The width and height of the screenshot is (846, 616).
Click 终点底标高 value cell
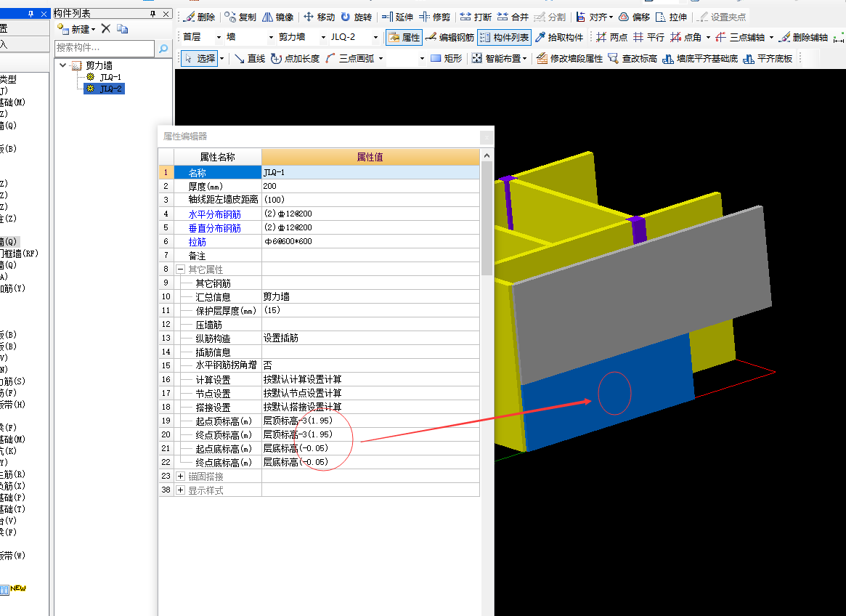coord(370,462)
